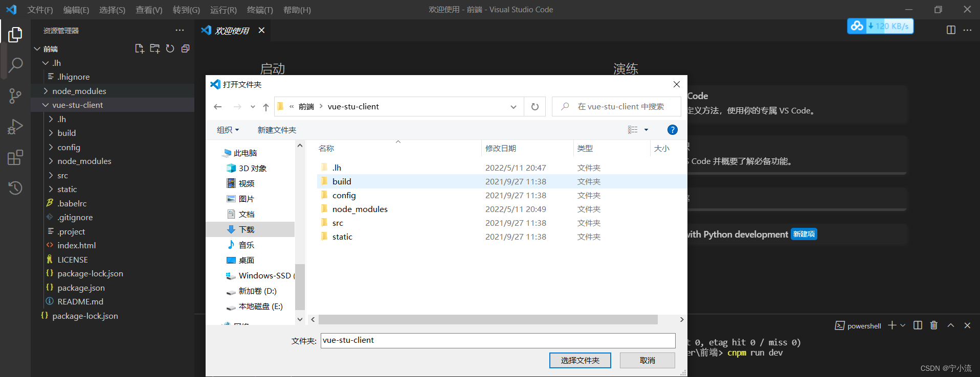The height and width of the screenshot is (377, 980).
Task: Open the 组织 dropdown menu
Action: (228, 130)
